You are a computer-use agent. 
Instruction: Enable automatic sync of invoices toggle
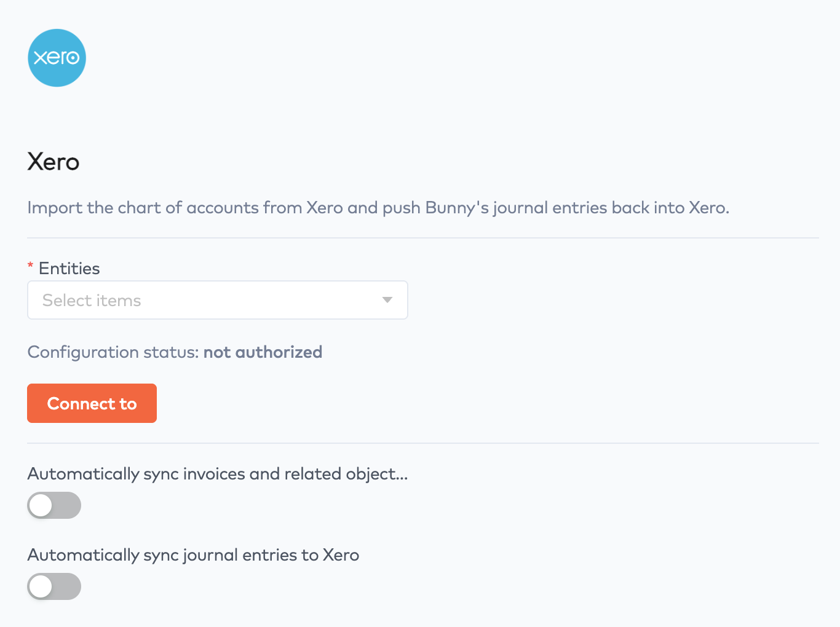[x=54, y=505]
